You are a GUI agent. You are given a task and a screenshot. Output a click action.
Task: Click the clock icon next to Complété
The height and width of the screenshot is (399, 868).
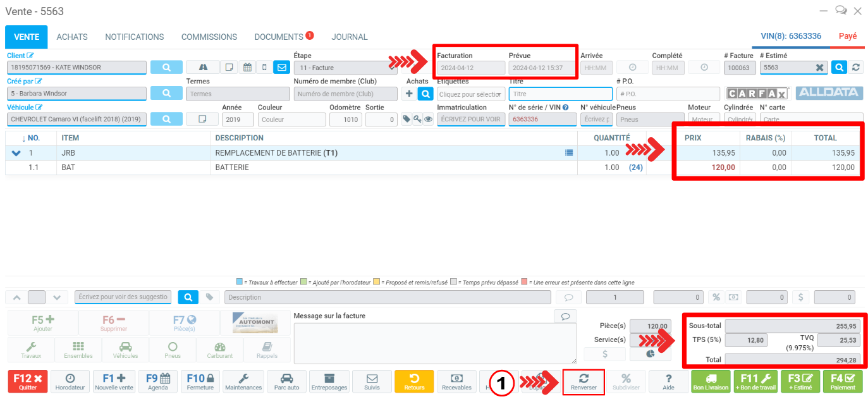pos(704,68)
